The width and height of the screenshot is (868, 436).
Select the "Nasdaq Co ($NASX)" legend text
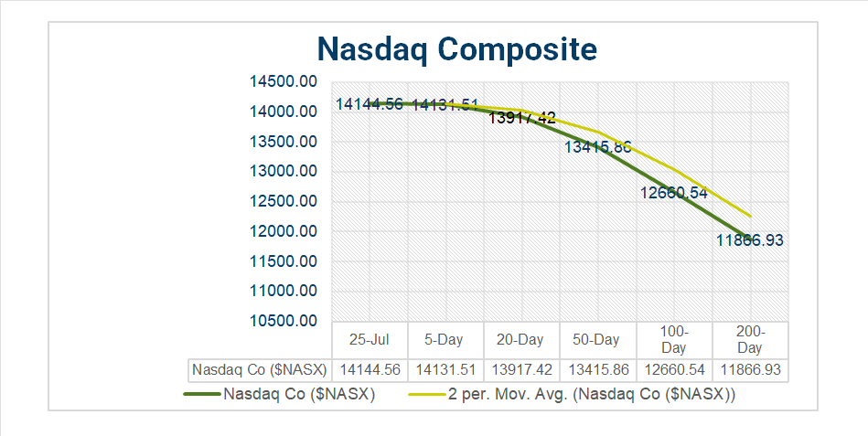click(x=298, y=395)
